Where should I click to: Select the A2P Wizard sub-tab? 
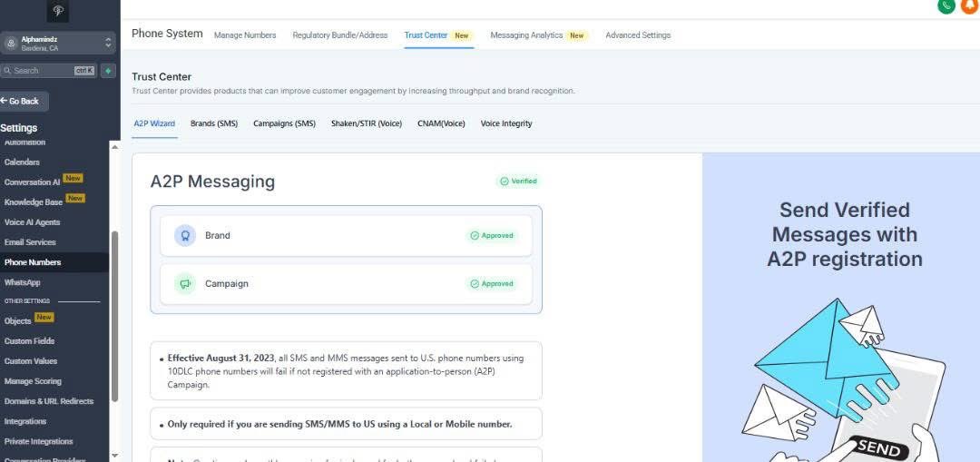tap(154, 123)
